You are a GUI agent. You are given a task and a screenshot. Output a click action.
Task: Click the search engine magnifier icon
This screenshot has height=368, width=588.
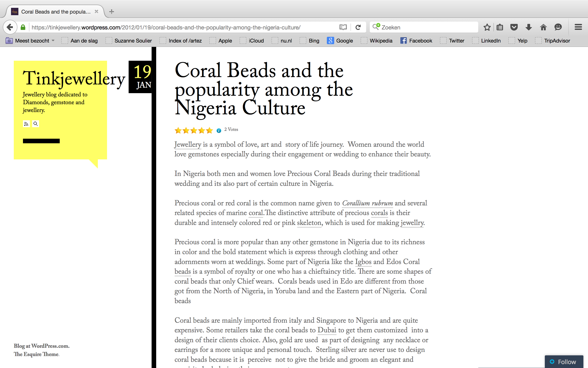[x=376, y=26]
